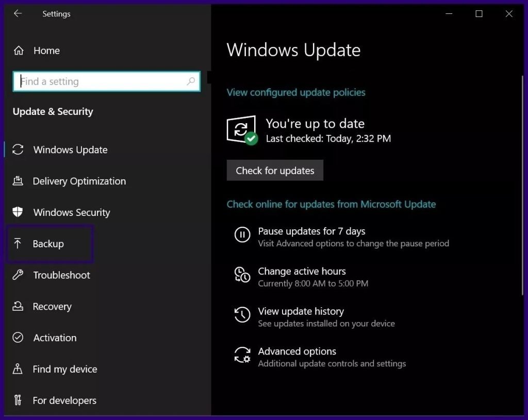Screen dimensions: 528x420
Task: Minimize the Settings window
Action: [449, 13]
